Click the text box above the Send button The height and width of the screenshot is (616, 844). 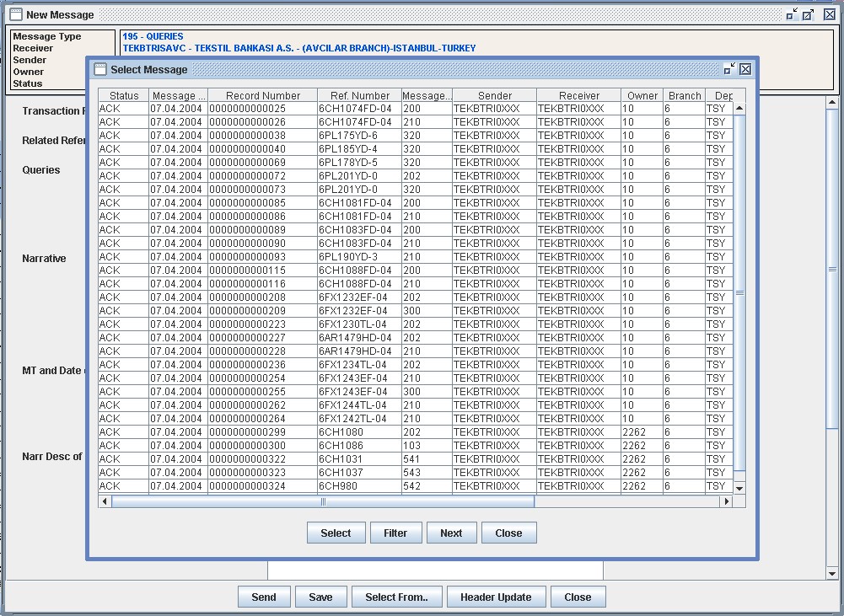coord(435,570)
